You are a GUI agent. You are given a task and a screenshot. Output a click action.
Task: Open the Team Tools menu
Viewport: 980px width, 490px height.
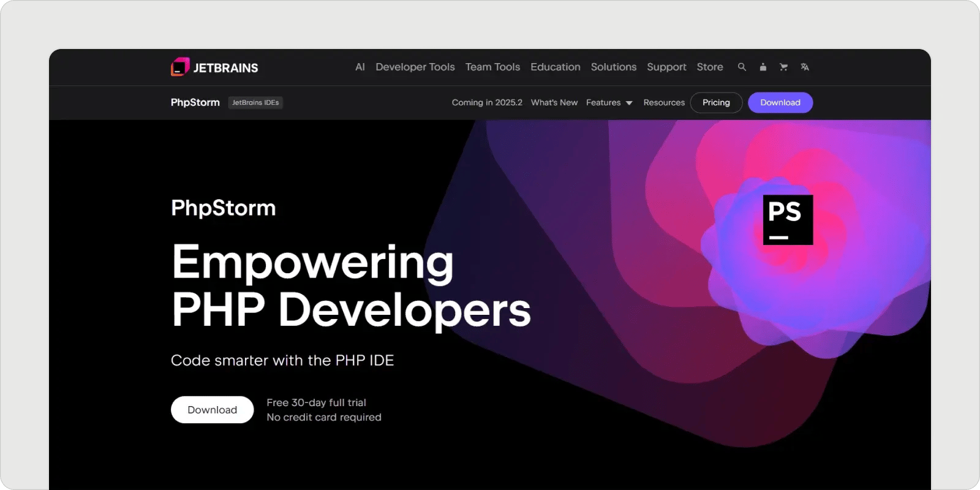(x=492, y=67)
